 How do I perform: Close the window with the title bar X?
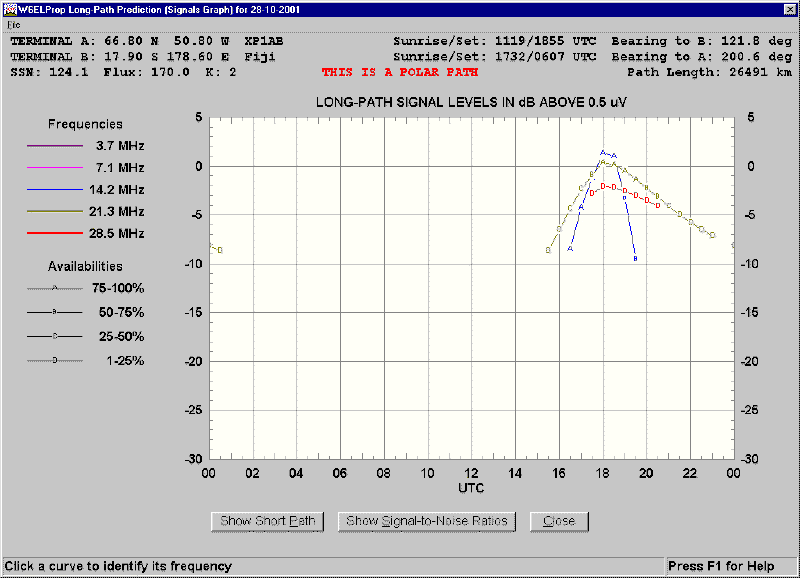[x=789, y=9]
